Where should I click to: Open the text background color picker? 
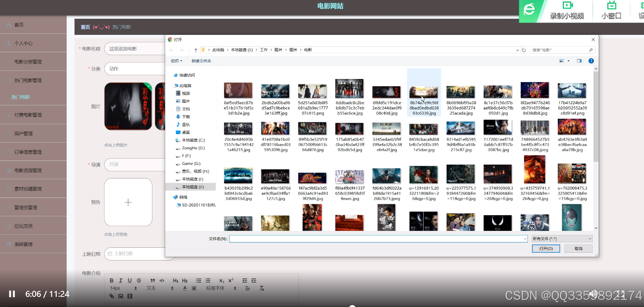(x=194, y=288)
